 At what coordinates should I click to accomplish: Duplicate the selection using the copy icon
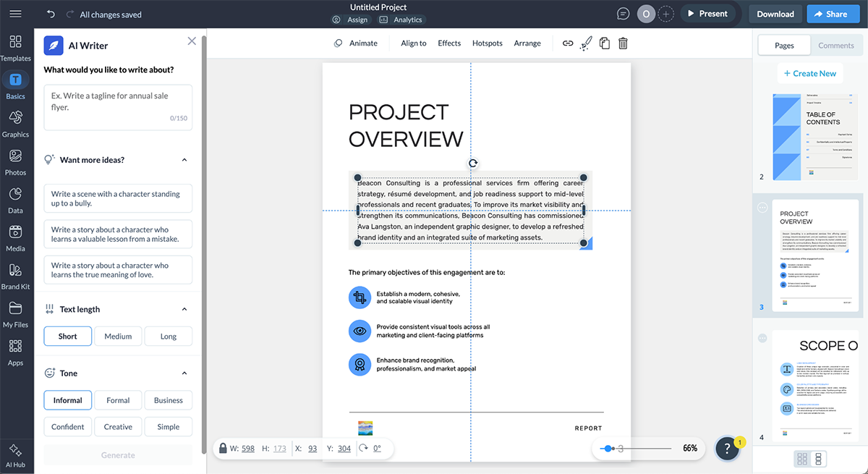click(605, 43)
